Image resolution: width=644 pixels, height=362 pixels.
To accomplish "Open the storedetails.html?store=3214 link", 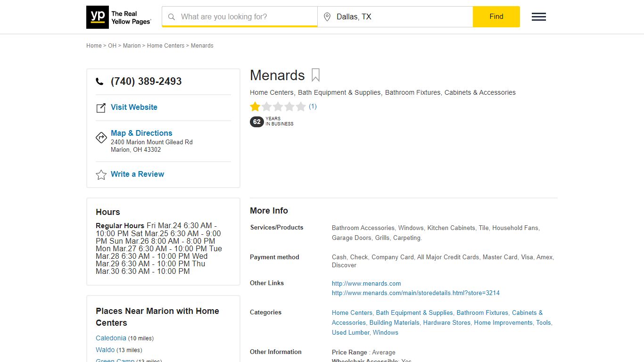I will click(x=416, y=293).
